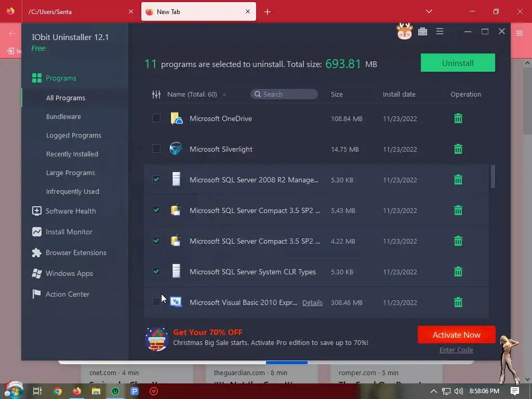532x399 pixels.
Task: Click the Christmas chimney promotion icon
Action: tap(156, 339)
